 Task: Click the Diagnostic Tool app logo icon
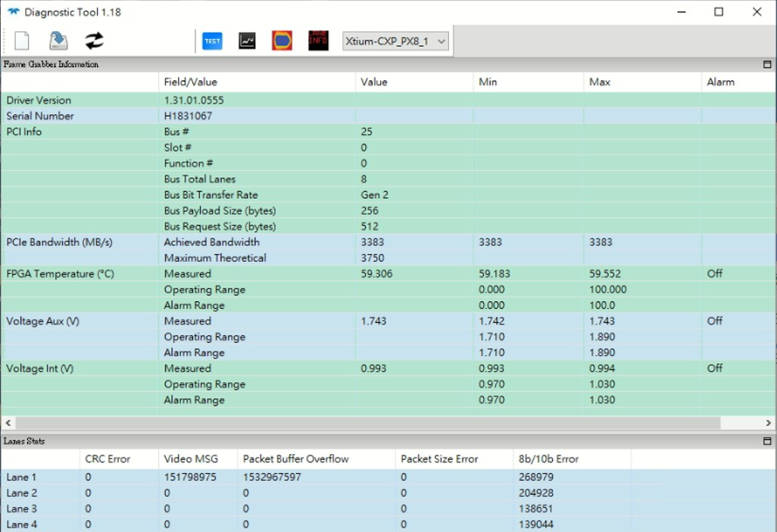click(x=13, y=12)
